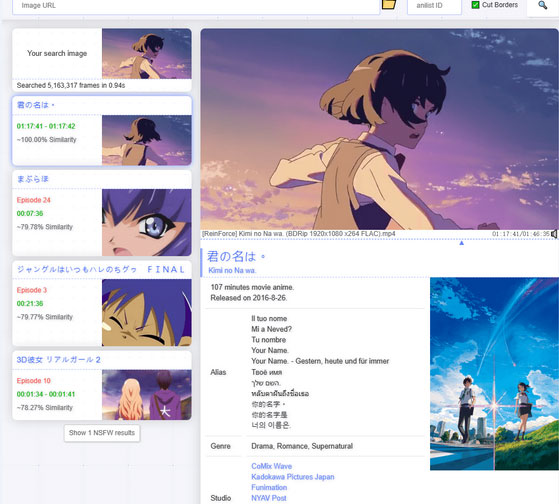Click the timeline position triangle marker
The height and width of the screenshot is (504, 559).
pos(462,243)
